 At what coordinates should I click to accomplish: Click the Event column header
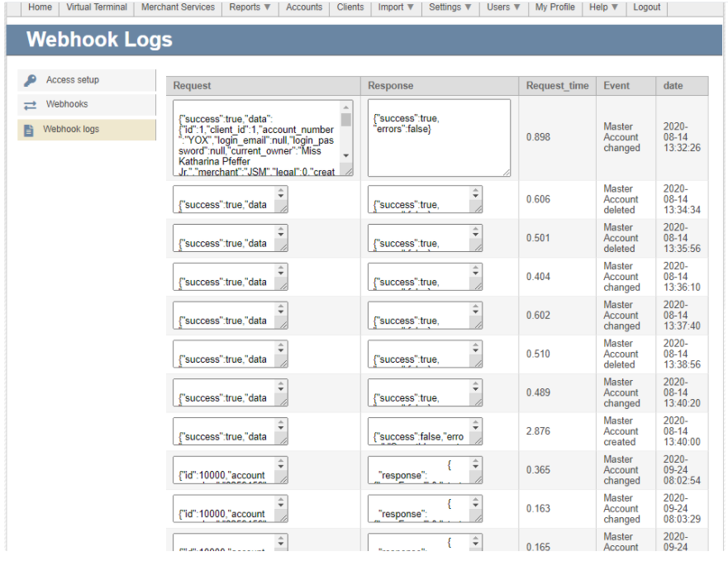tap(626, 86)
